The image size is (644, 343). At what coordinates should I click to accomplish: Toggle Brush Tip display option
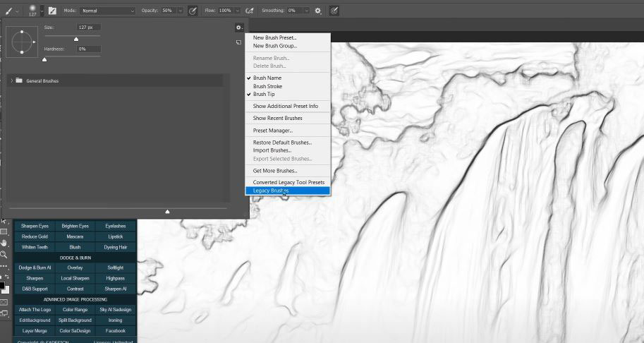pos(264,94)
